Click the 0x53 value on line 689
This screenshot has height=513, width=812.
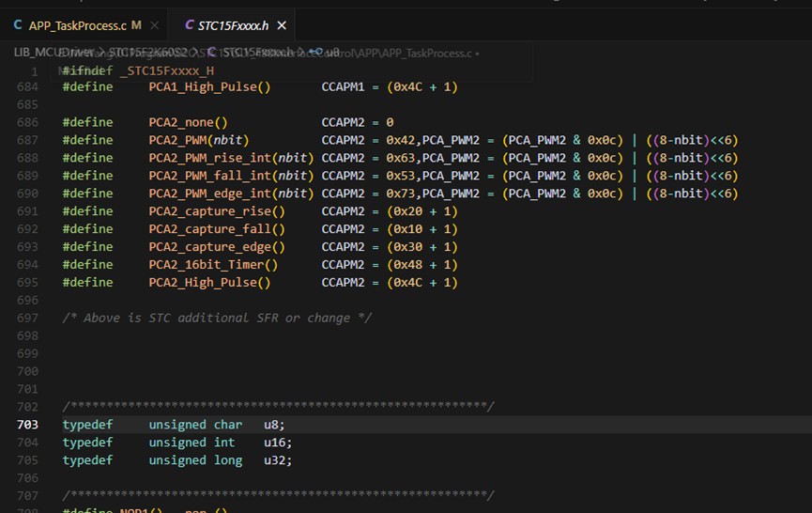[x=400, y=176]
